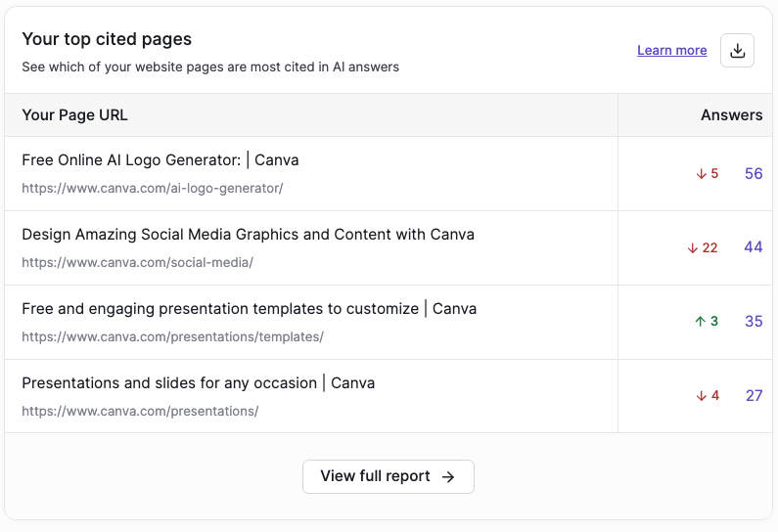This screenshot has height=532, width=778.
Task: Open 'Free Online AI Logo Generator: | Canva' title
Action: [x=160, y=160]
